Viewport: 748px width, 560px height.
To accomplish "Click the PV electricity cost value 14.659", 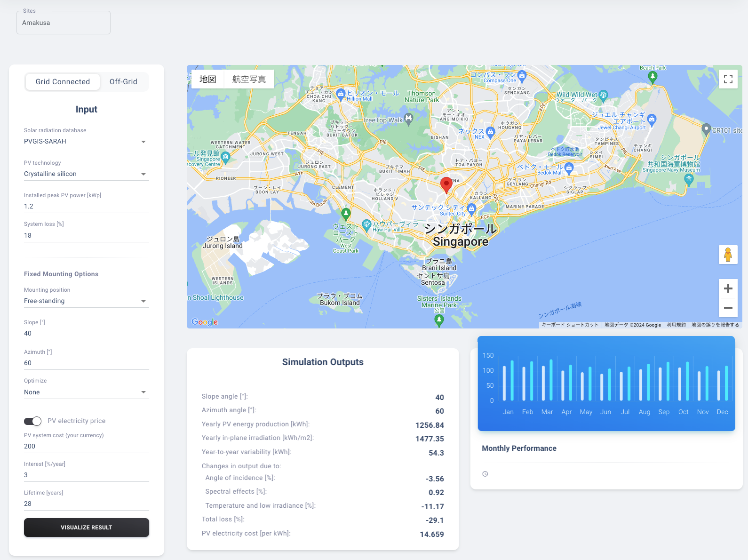I will [432, 534].
